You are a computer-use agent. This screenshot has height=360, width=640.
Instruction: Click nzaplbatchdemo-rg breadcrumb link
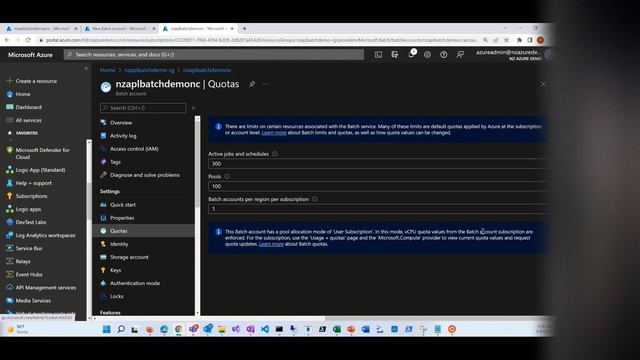(149, 70)
